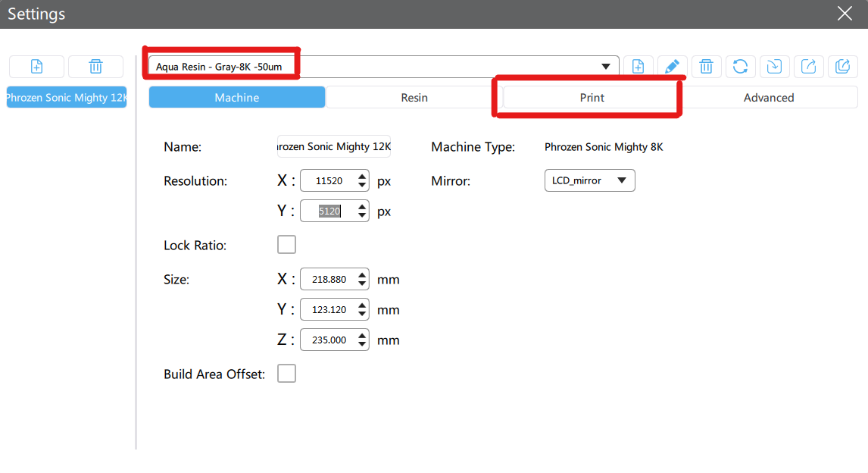Open the Print tab

(592, 98)
